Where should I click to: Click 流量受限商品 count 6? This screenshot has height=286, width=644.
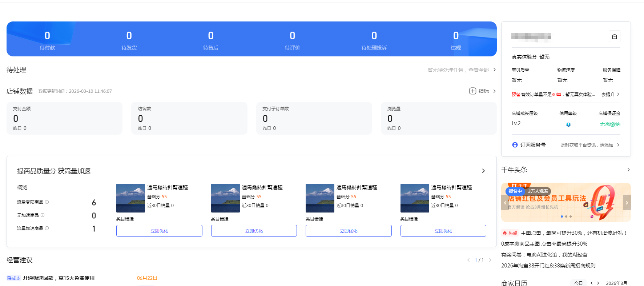click(94, 202)
